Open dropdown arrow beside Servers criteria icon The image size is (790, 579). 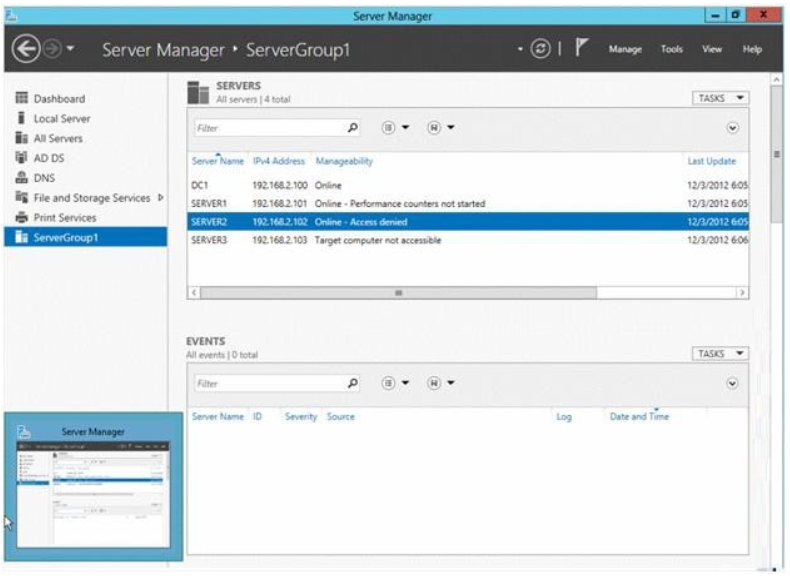405,127
